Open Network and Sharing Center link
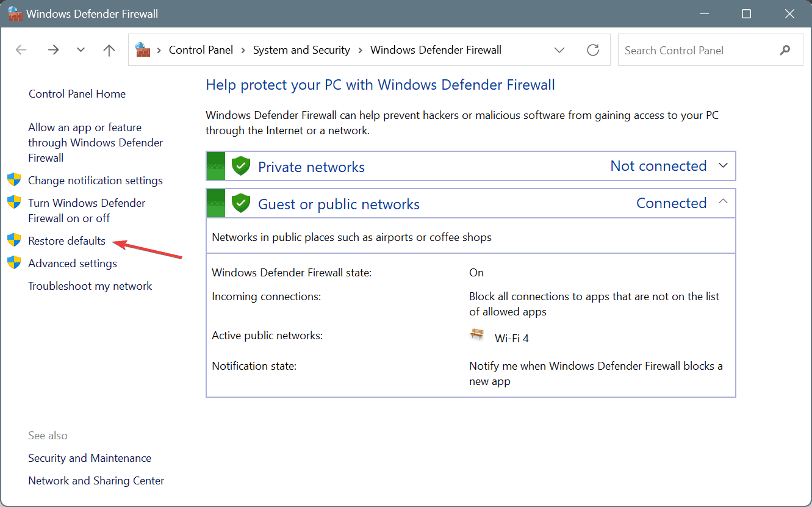The image size is (812, 507). [96, 481]
